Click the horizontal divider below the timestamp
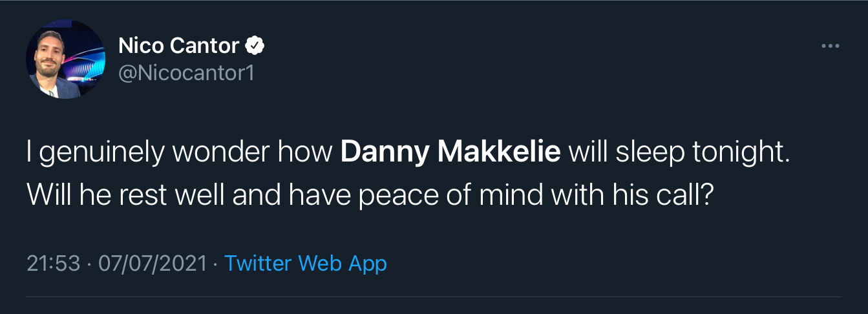 click(x=434, y=297)
